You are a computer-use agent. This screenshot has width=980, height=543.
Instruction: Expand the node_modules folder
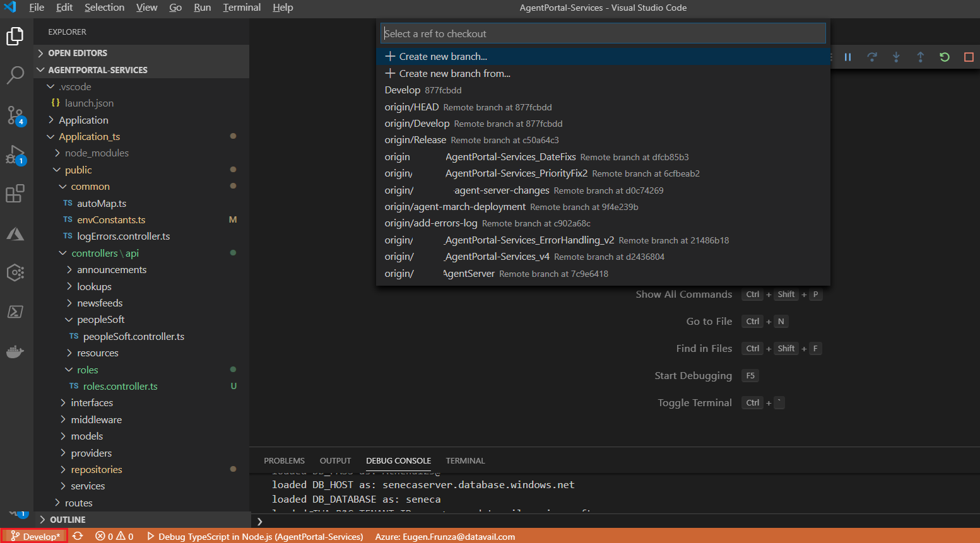tap(141, 153)
